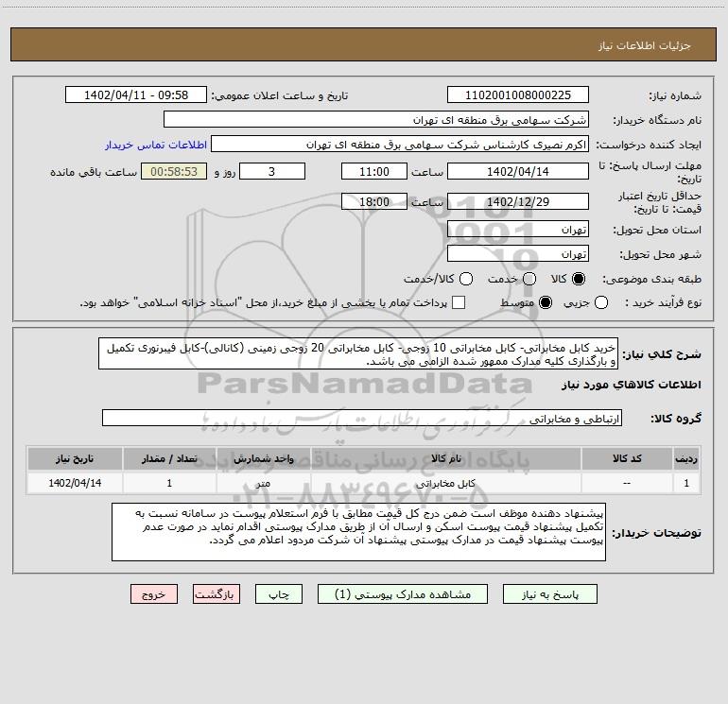Click the چاپ print button
The width and height of the screenshot is (728, 704).
(x=279, y=594)
